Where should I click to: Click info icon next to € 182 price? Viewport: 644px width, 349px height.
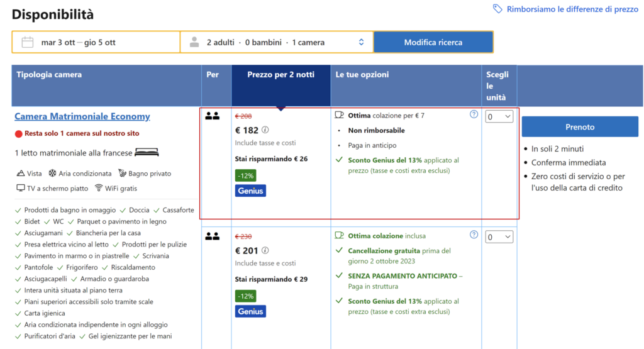[x=265, y=131]
